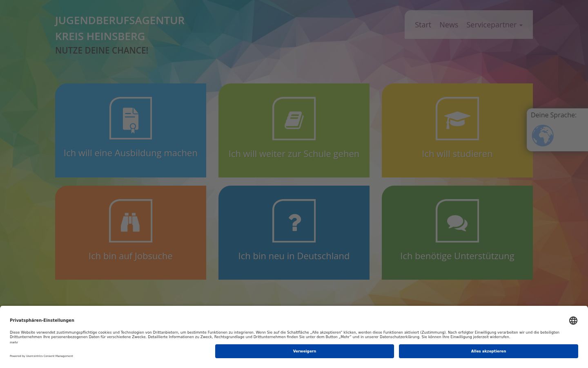Click the Usercentrics language globe icon
This screenshot has height=368, width=588.
tap(573, 321)
